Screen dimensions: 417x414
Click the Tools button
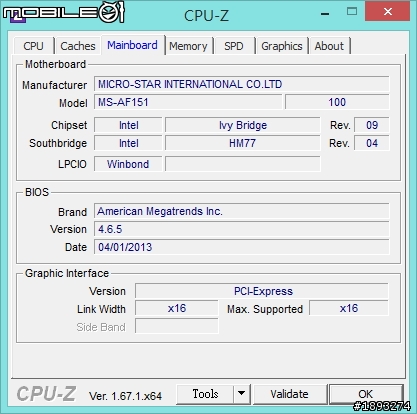click(205, 394)
